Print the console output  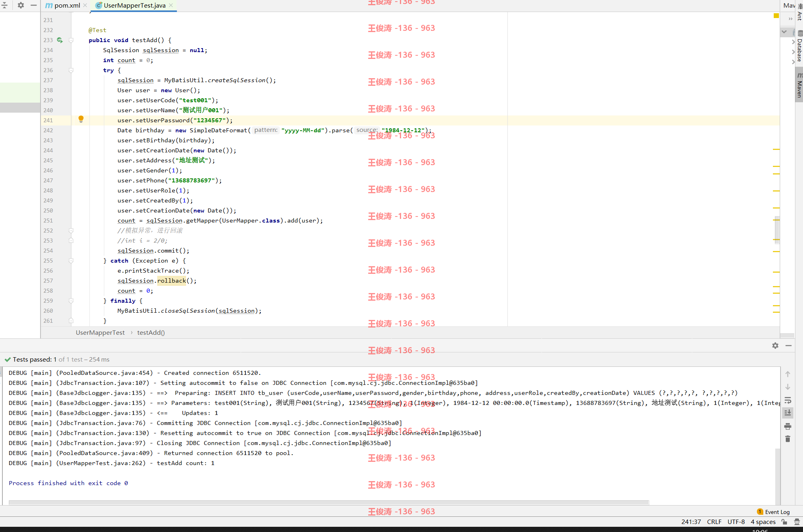(788, 426)
